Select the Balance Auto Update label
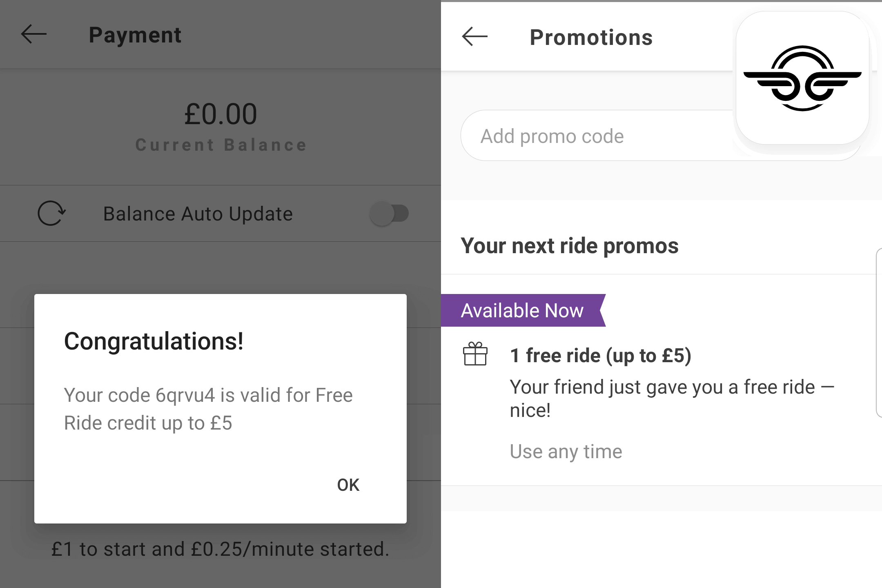 (198, 214)
